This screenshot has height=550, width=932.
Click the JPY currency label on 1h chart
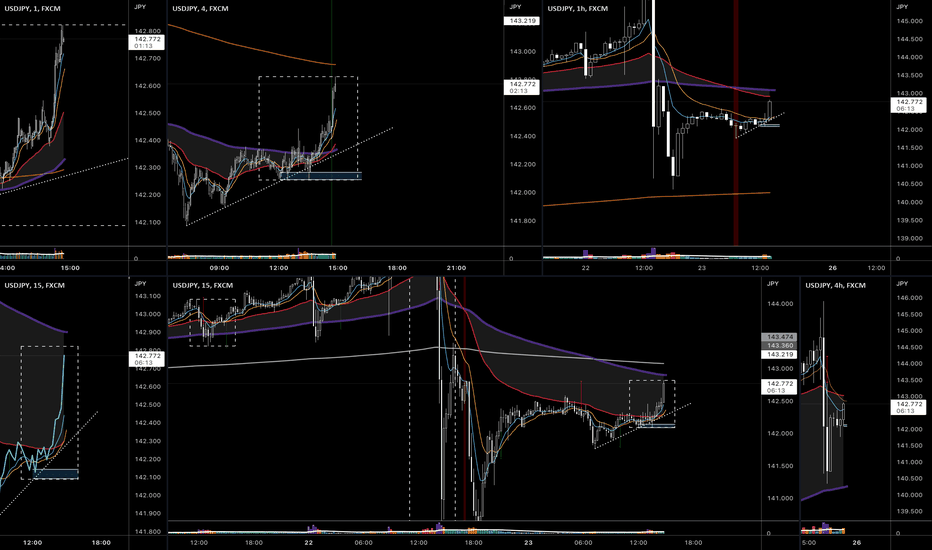(x=902, y=7)
